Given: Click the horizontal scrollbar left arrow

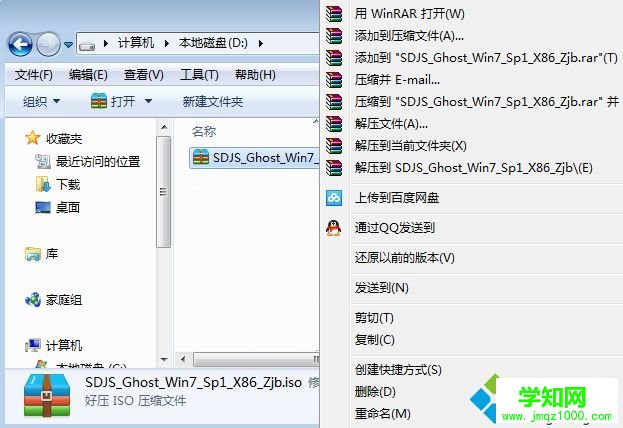Looking at the screenshot, I should pyautogui.click(x=183, y=360).
